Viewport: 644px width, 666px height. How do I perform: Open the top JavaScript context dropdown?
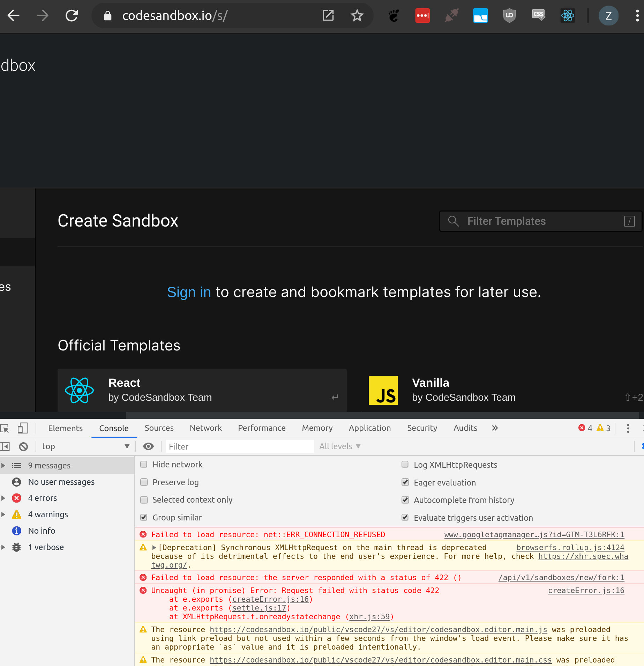pyautogui.click(x=85, y=446)
